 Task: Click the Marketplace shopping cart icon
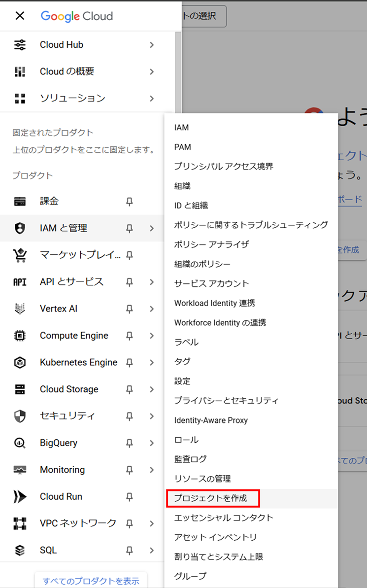point(20,255)
